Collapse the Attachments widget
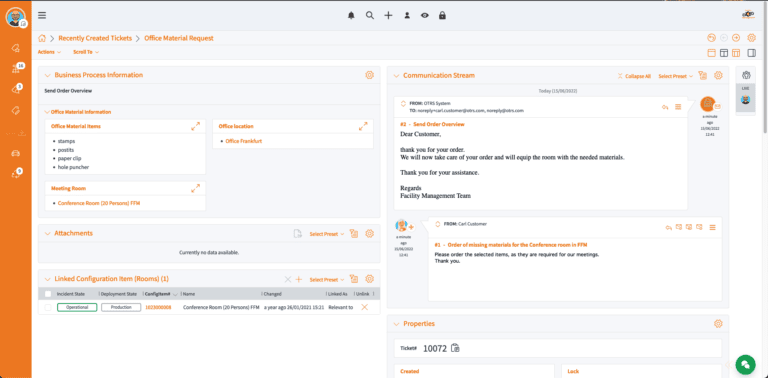 pos(48,234)
